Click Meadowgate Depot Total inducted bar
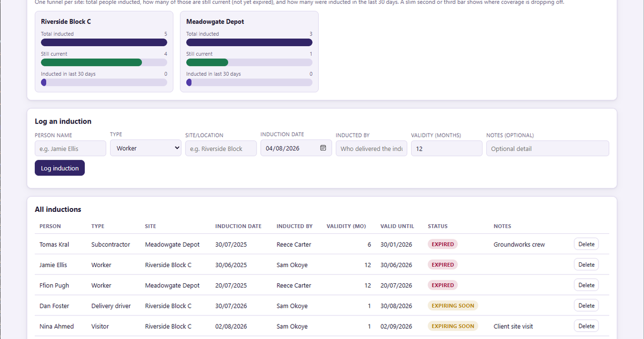The image size is (644, 339). [249, 42]
